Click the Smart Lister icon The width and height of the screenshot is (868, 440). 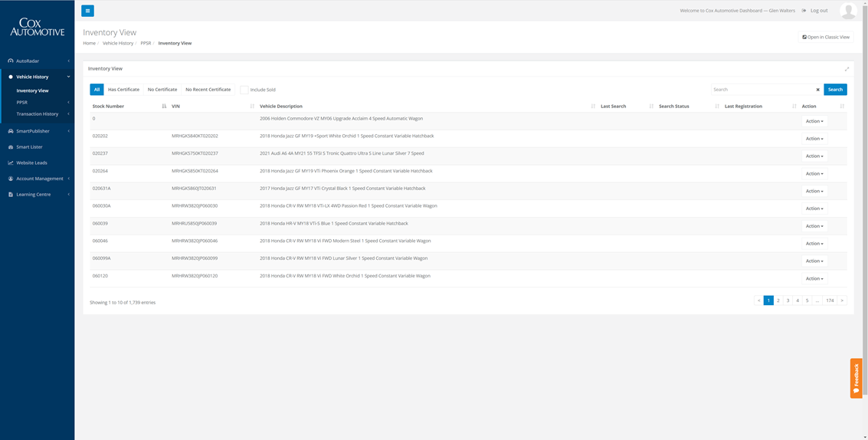[x=11, y=147]
